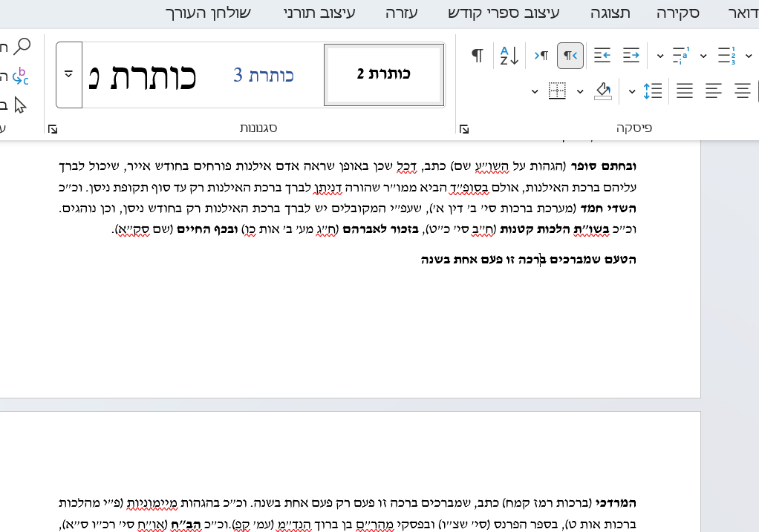The height and width of the screenshot is (532, 759).
Task: Apply the כותרת 3 style
Action: click(x=264, y=75)
